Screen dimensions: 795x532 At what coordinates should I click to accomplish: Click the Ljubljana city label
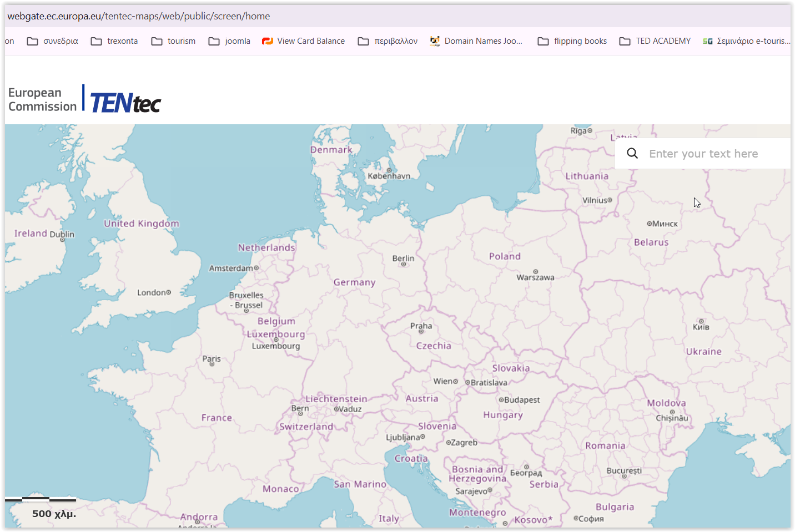tap(403, 437)
